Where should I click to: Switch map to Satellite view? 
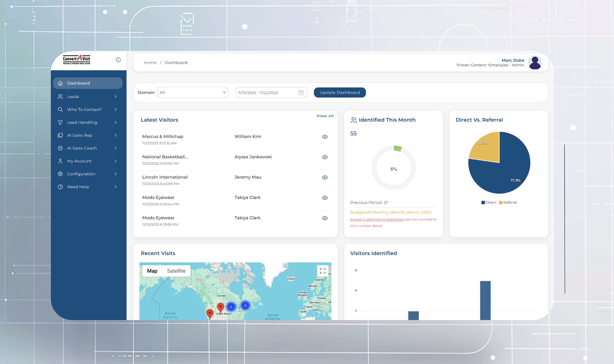pyautogui.click(x=176, y=271)
